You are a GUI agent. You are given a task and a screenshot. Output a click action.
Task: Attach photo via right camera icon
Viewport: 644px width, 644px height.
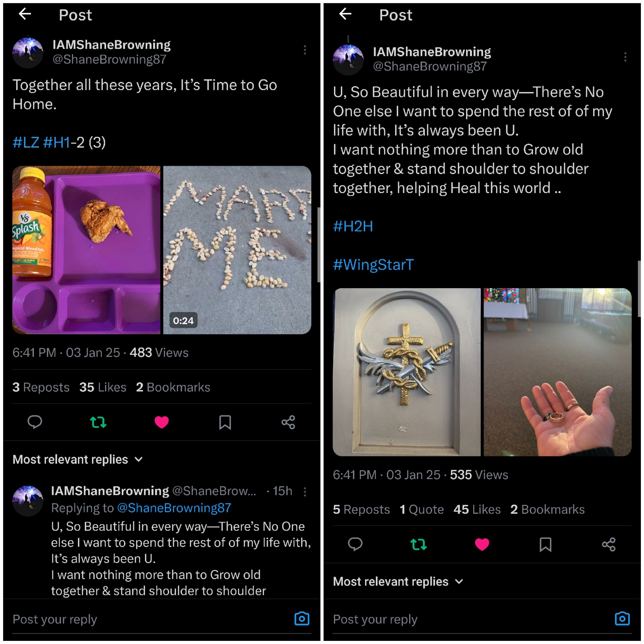point(622,619)
